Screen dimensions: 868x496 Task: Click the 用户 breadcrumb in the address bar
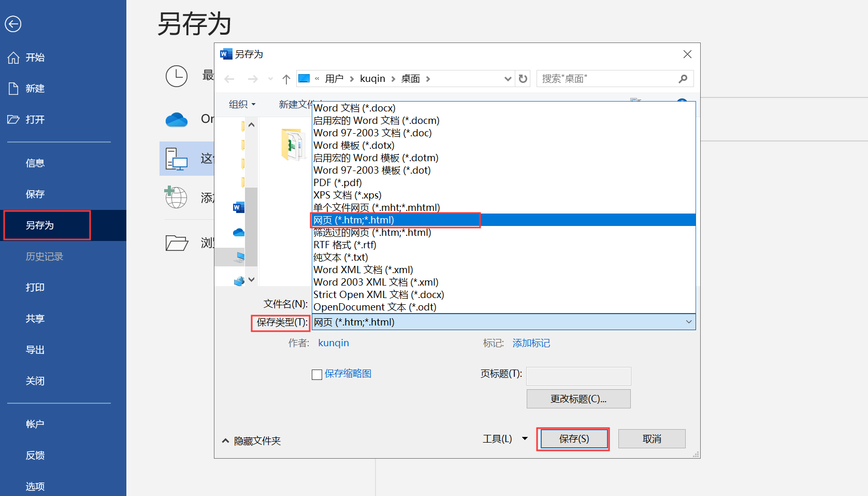click(335, 79)
